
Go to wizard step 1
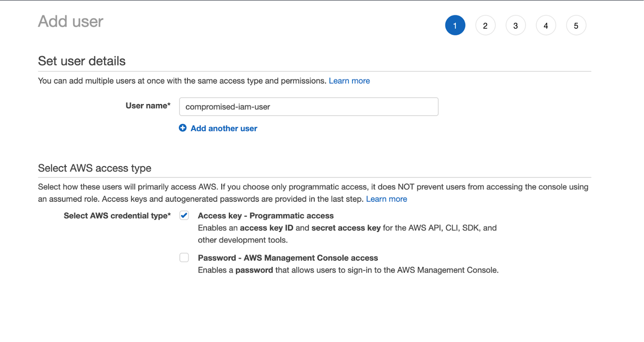pos(455,25)
